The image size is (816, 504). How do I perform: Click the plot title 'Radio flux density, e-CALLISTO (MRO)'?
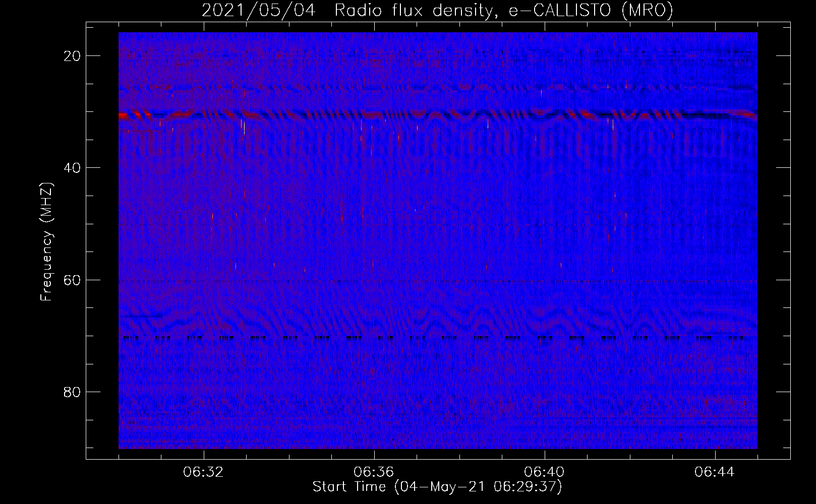point(504,10)
